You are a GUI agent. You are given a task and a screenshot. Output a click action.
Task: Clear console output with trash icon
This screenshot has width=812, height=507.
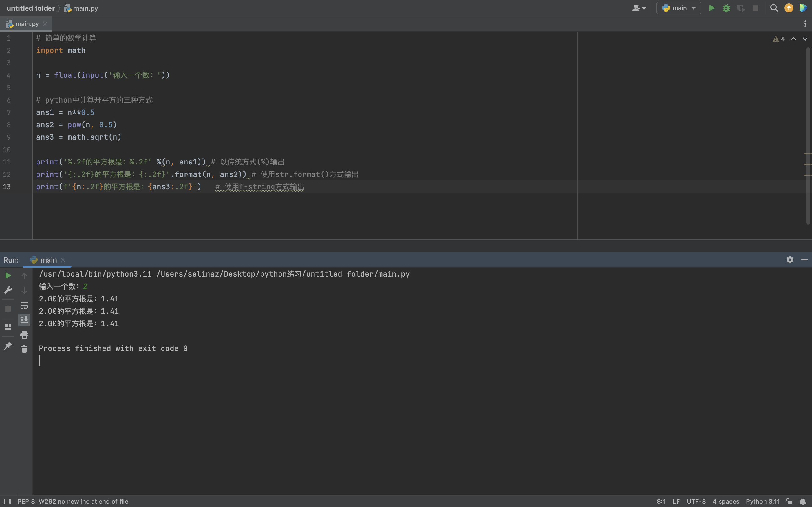click(x=24, y=349)
